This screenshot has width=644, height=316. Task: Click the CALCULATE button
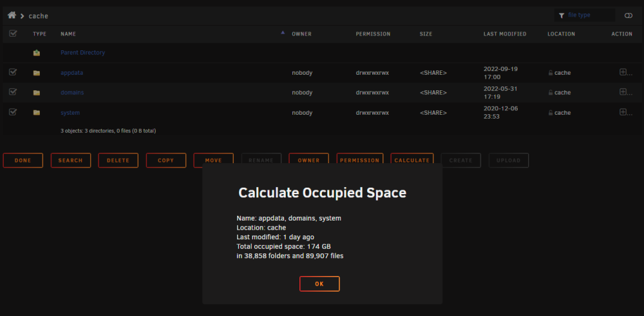(412, 160)
